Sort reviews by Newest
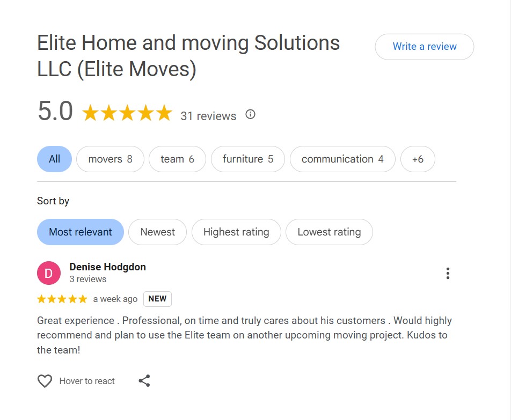This screenshot has height=420, width=511. [157, 232]
